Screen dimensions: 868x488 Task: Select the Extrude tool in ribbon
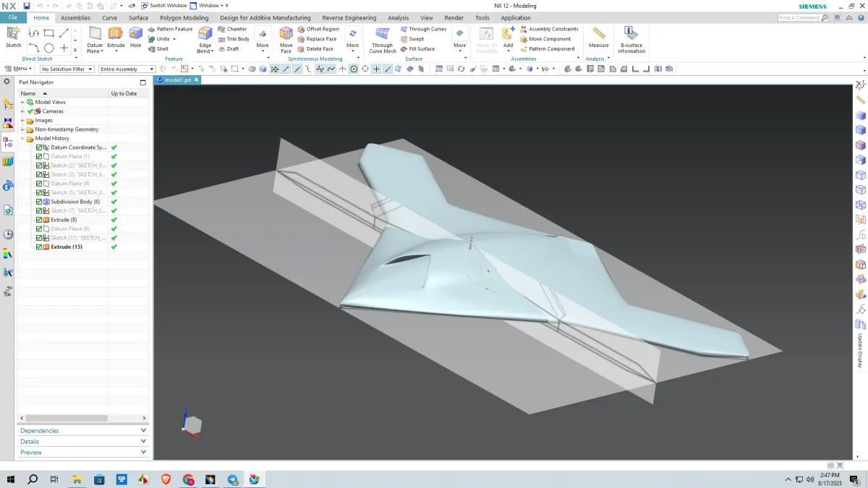click(x=116, y=39)
